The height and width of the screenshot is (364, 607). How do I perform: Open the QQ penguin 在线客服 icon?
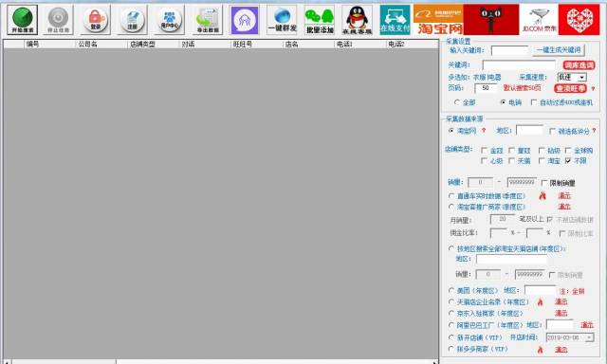[357, 19]
